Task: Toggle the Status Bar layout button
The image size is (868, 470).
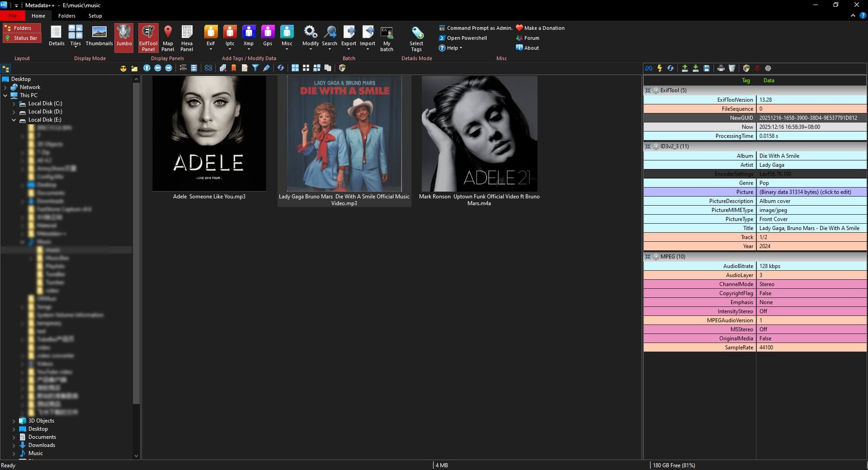Action: (x=22, y=38)
